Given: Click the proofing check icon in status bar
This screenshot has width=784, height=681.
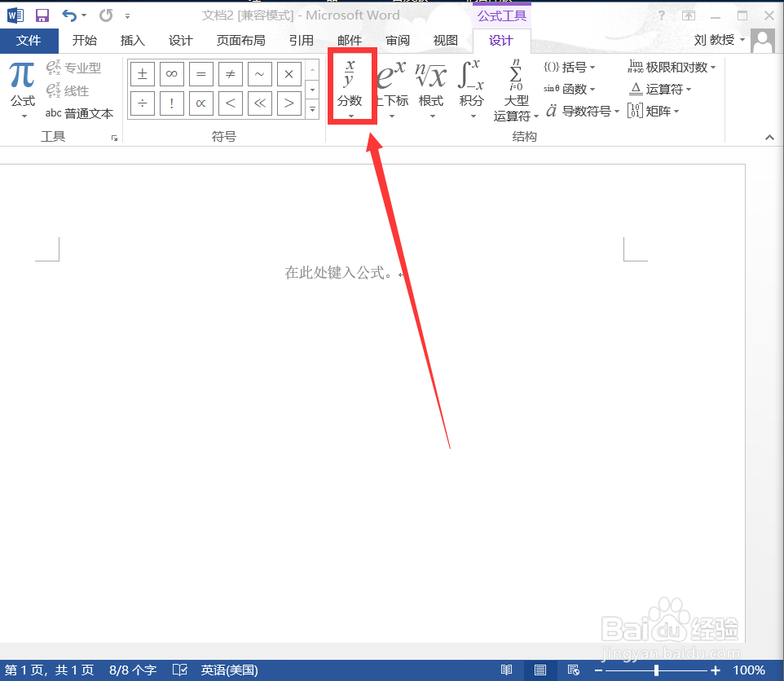Looking at the screenshot, I should click(179, 670).
